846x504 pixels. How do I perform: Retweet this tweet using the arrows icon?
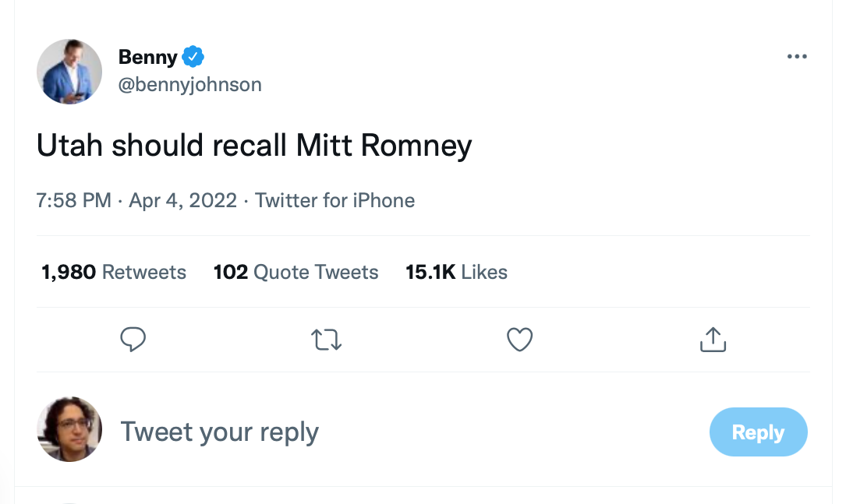pyautogui.click(x=327, y=340)
